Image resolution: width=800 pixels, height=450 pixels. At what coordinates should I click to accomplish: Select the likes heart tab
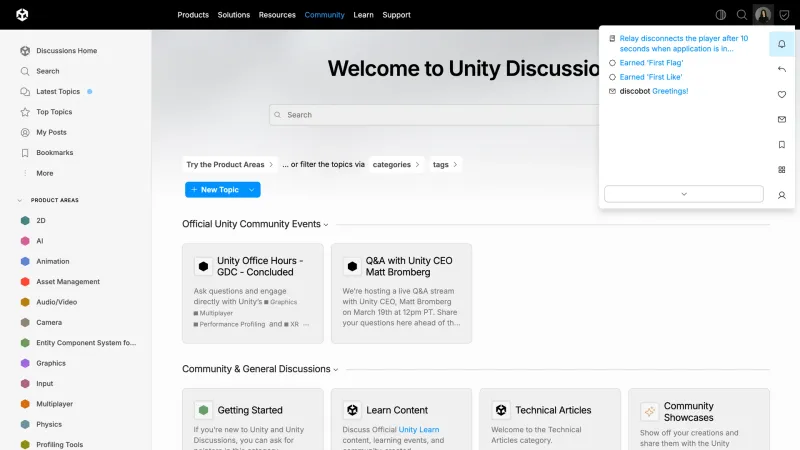(x=782, y=94)
